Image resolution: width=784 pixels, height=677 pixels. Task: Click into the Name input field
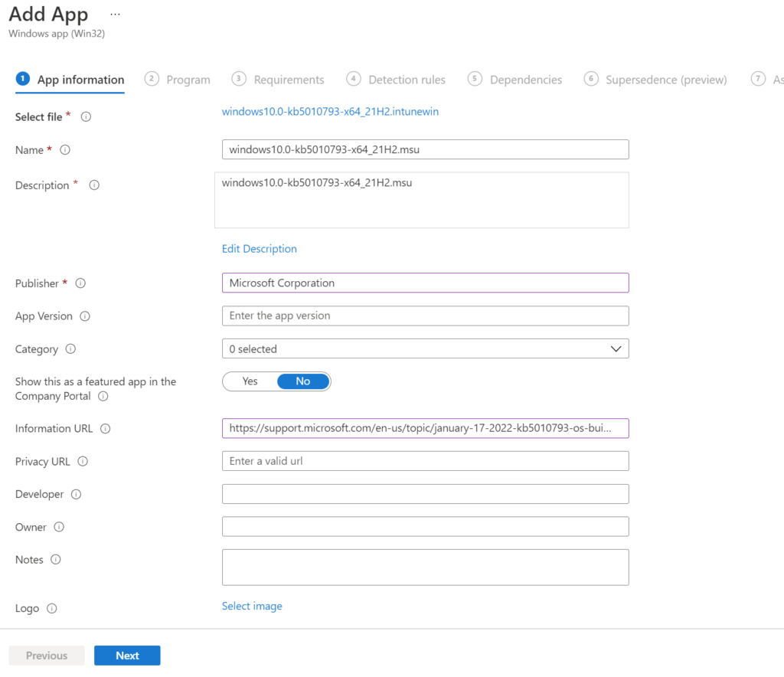click(x=426, y=149)
